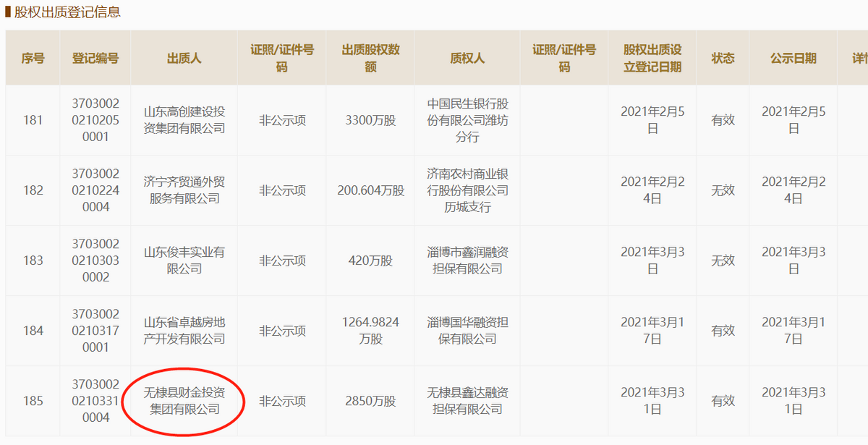Screen dimensions: 868x445
Task: Click 非公示项 in row 181
Action: click(282, 120)
